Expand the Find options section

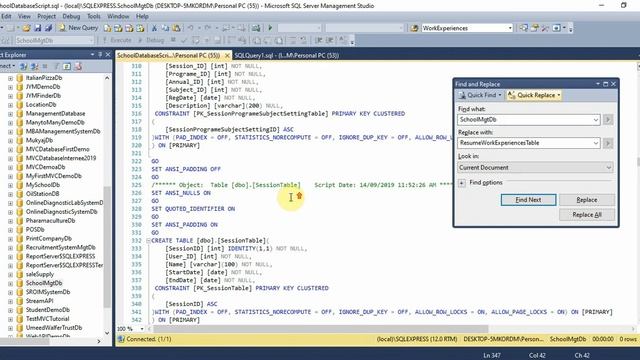462,183
